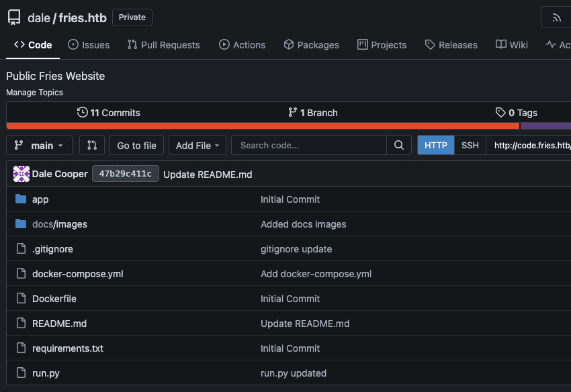Click the 'run.py updated' commit message

point(294,373)
